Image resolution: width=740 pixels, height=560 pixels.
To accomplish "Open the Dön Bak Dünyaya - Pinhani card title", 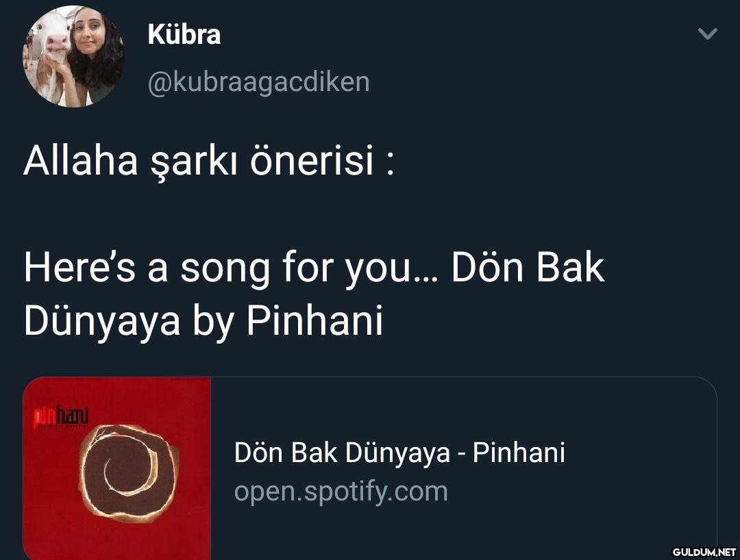I will [x=399, y=453].
